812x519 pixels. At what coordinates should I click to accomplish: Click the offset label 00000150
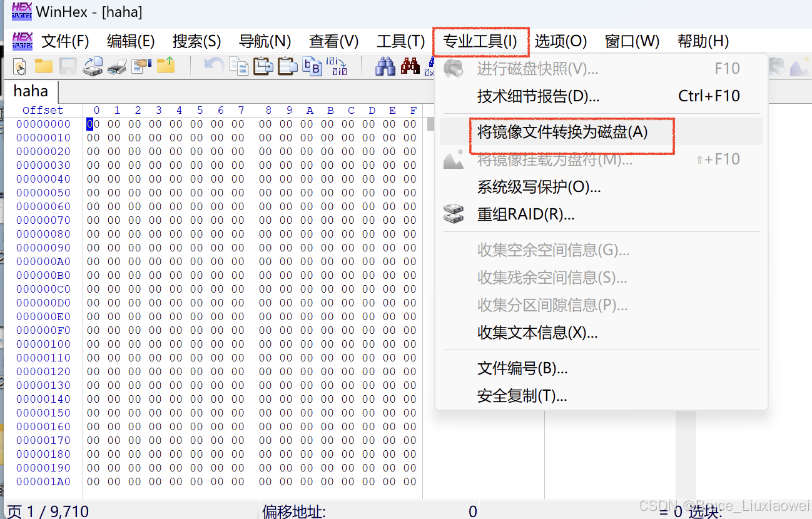[43, 413]
